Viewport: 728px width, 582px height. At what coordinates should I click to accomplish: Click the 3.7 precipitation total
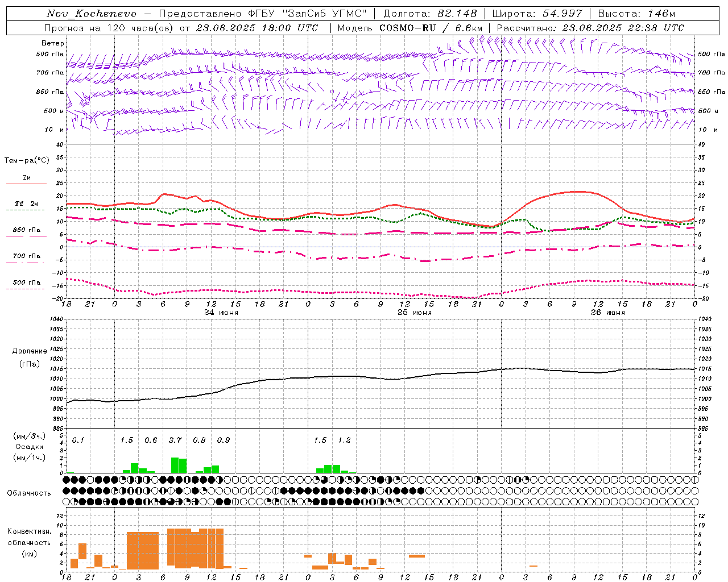pyautogui.click(x=175, y=440)
